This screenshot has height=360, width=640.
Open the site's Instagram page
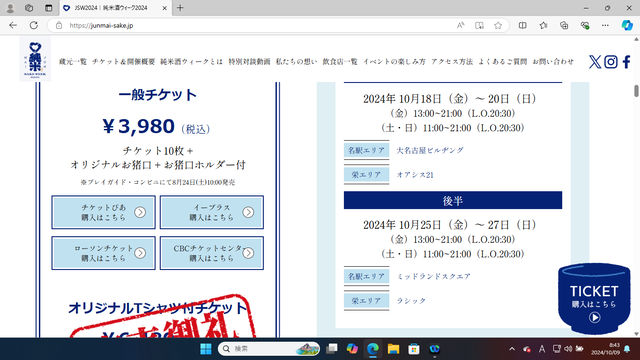(x=611, y=62)
